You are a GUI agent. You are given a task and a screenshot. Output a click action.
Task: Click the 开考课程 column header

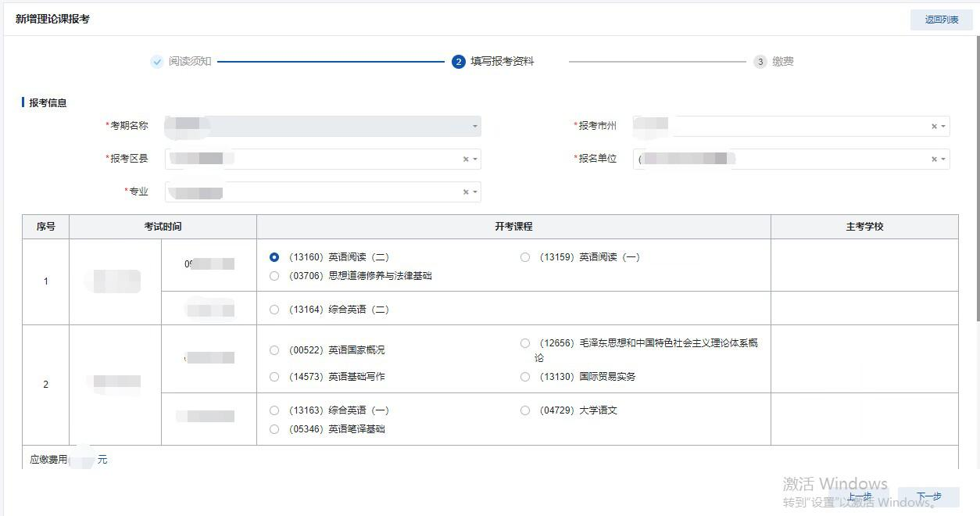click(513, 227)
